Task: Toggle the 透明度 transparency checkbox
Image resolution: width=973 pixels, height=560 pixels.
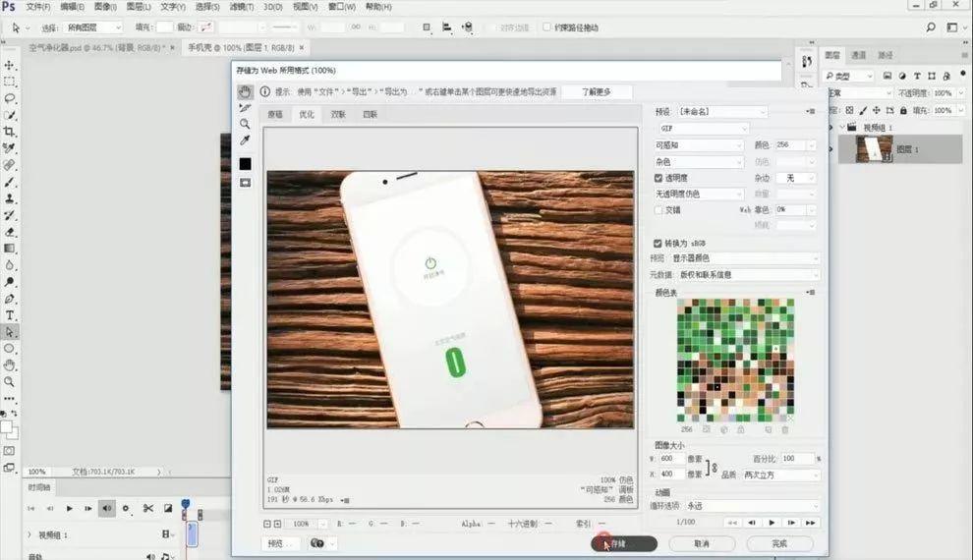Action: pos(658,178)
